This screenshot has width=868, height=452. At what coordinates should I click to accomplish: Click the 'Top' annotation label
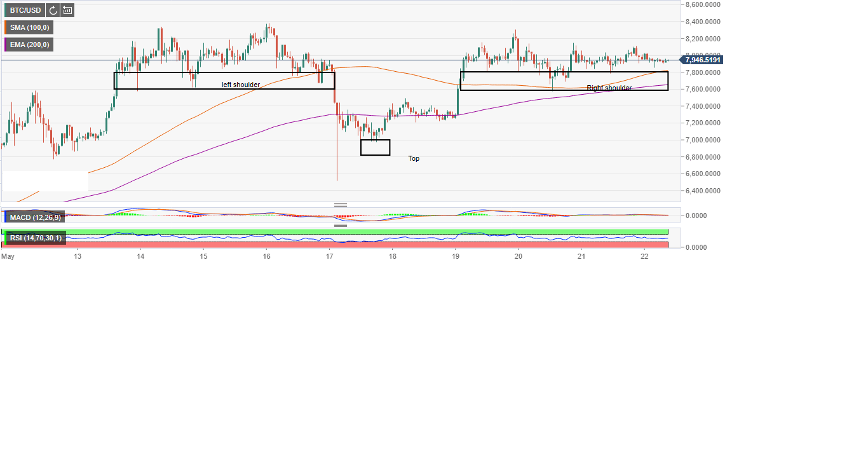414,158
